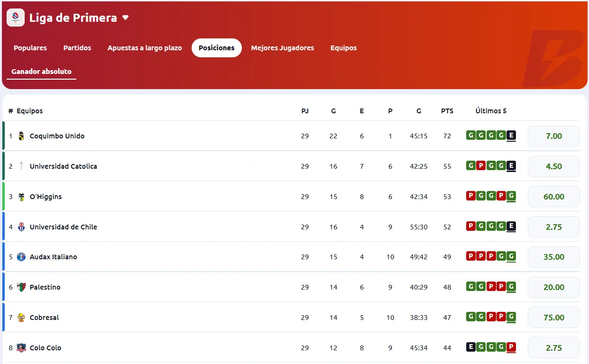Click Coquimbo Unido's latest result badge E
The width and height of the screenshot is (589, 364).
pyautogui.click(x=511, y=136)
